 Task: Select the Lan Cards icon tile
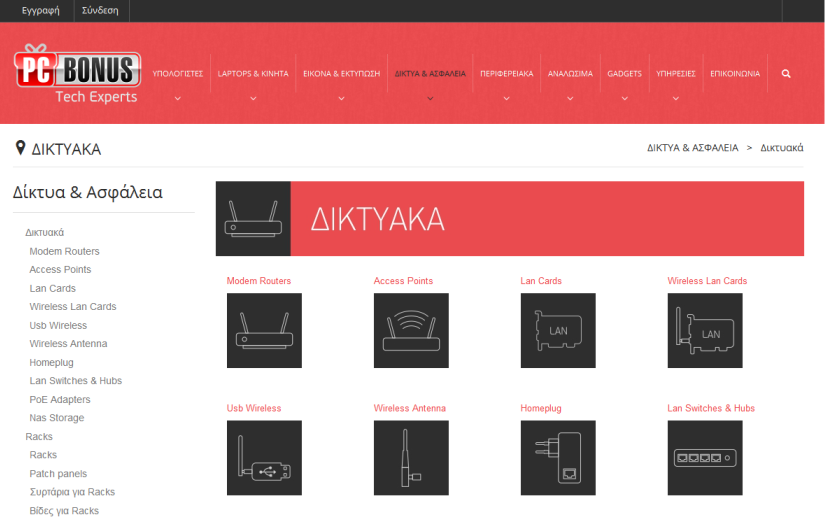coord(558,330)
